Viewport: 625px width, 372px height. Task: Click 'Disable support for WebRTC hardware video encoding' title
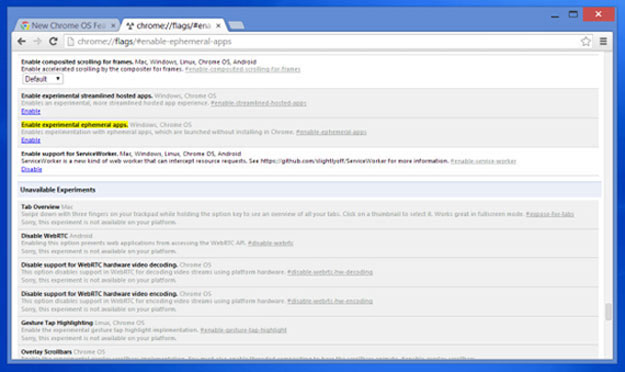point(99,294)
